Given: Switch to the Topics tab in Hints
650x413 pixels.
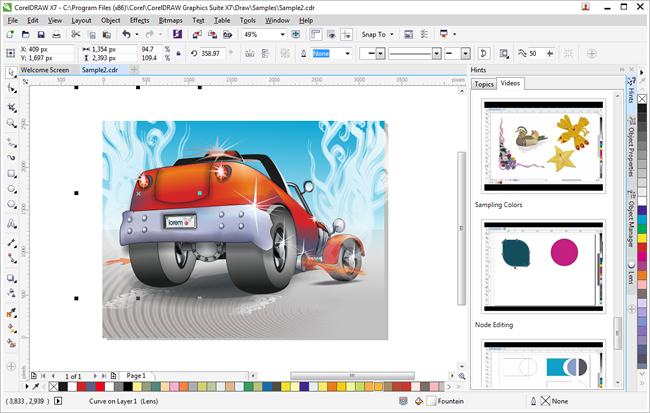Looking at the screenshot, I should pos(484,83).
